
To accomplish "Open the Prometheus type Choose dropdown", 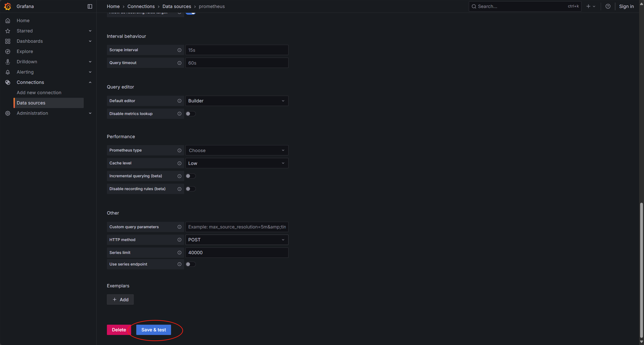I will [x=237, y=150].
